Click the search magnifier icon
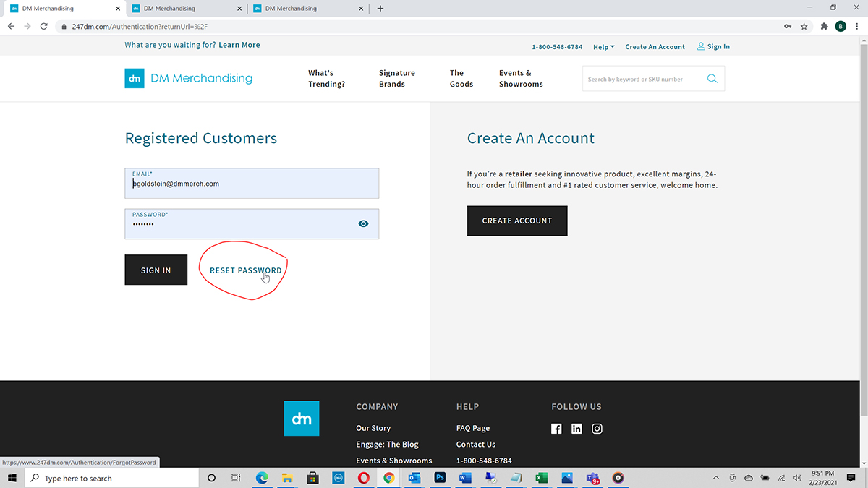The width and height of the screenshot is (868, 488). click(712, 79)
